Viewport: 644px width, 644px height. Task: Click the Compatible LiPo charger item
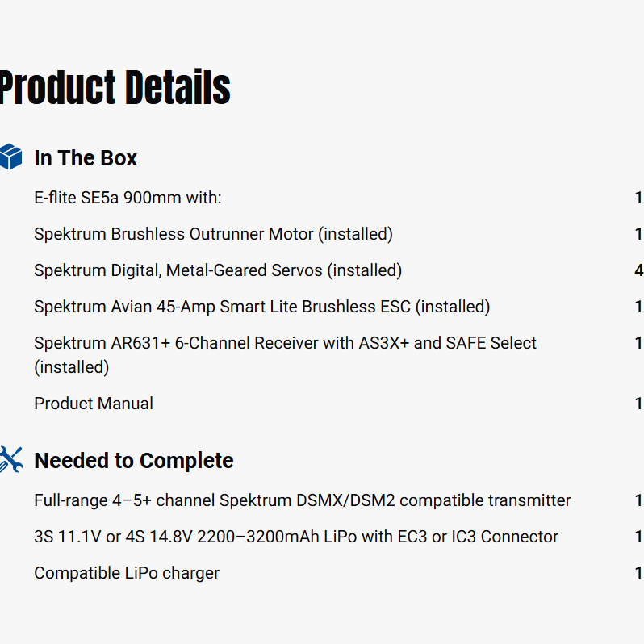(127, 573)
